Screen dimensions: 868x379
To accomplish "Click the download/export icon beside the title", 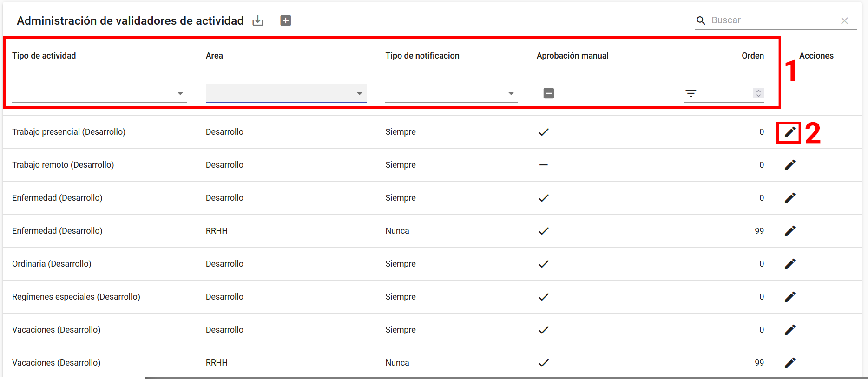I will (x=258, y=20).
